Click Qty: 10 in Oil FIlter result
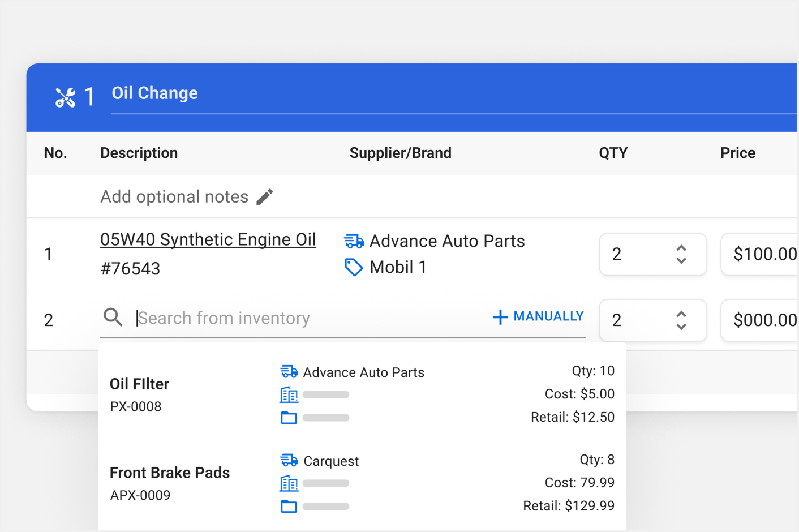This screenshot has height=532, width=799. click(593, 371)
